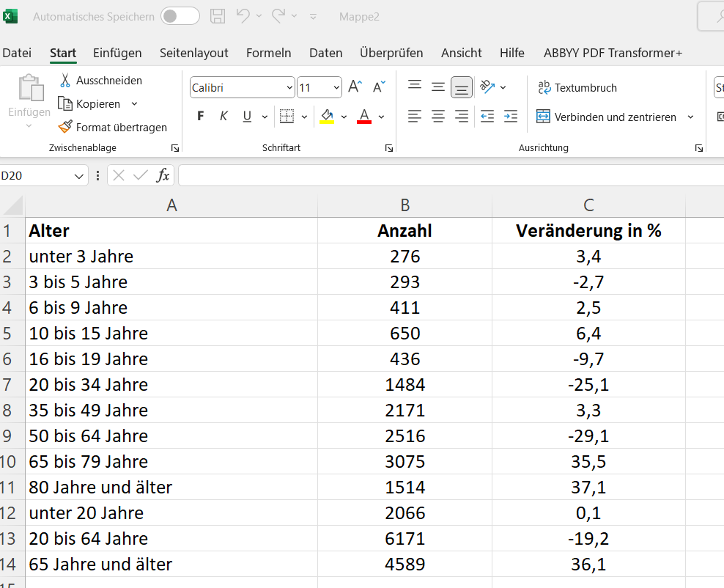The height and width of the screenshot is (588, 724).
Task: Click the Save disk icon
Action: (218, 16)
